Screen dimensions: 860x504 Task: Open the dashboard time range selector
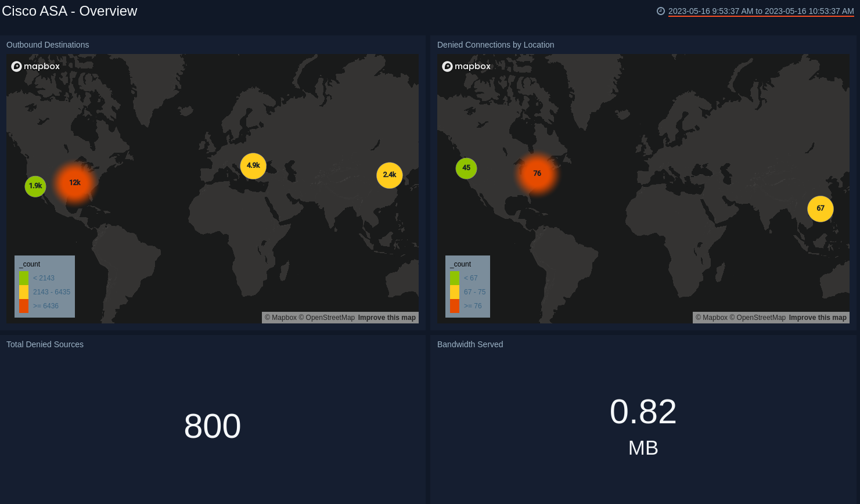point(761,10)
